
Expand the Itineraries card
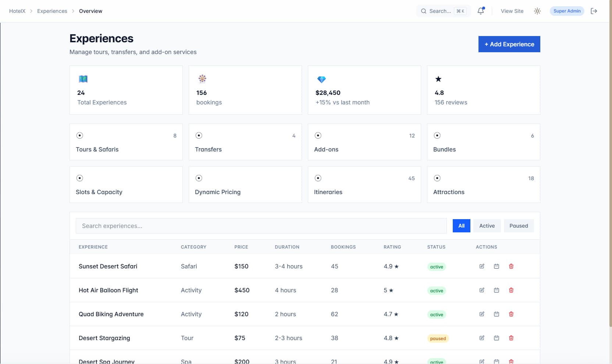[364, 185]
